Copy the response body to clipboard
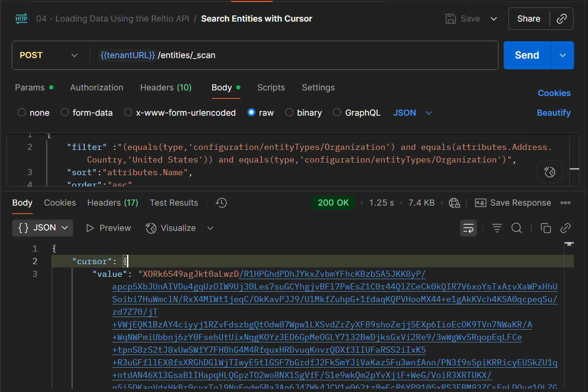The width and height of the screenshot is (588, 392). 545,228
